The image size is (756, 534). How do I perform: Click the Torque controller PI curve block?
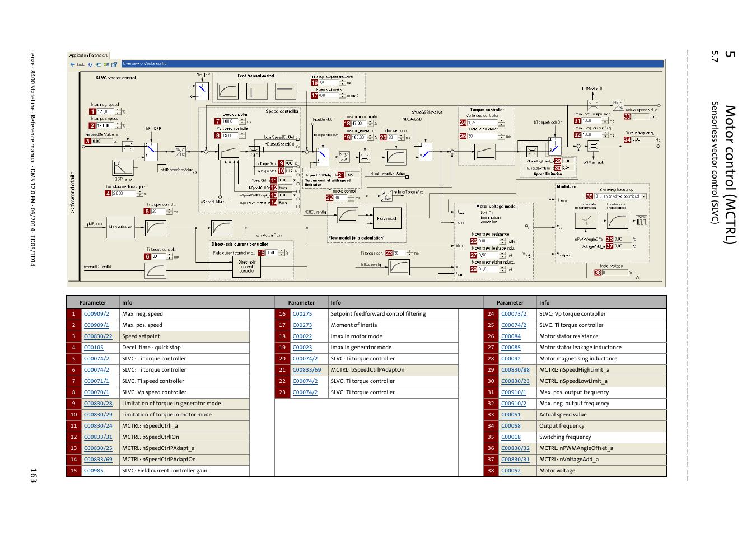(x=485, y=151)
